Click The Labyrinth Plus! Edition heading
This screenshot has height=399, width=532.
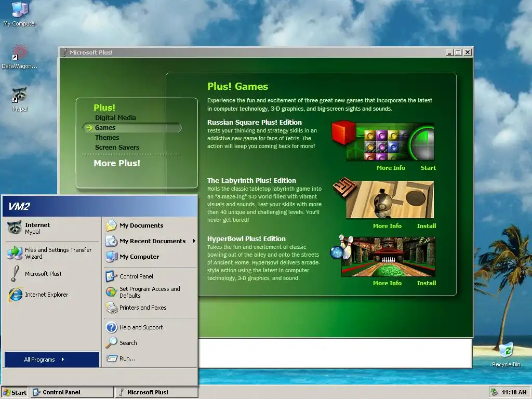[x=251, y=180]
